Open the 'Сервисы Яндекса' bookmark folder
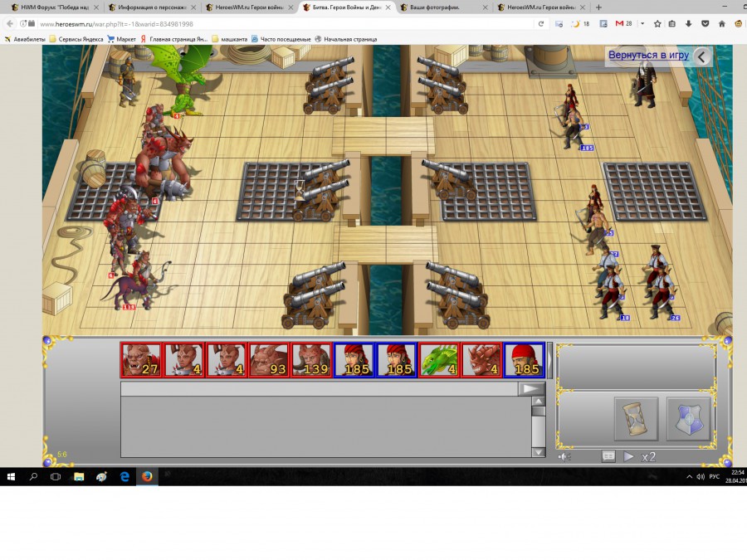 (76, 39)
